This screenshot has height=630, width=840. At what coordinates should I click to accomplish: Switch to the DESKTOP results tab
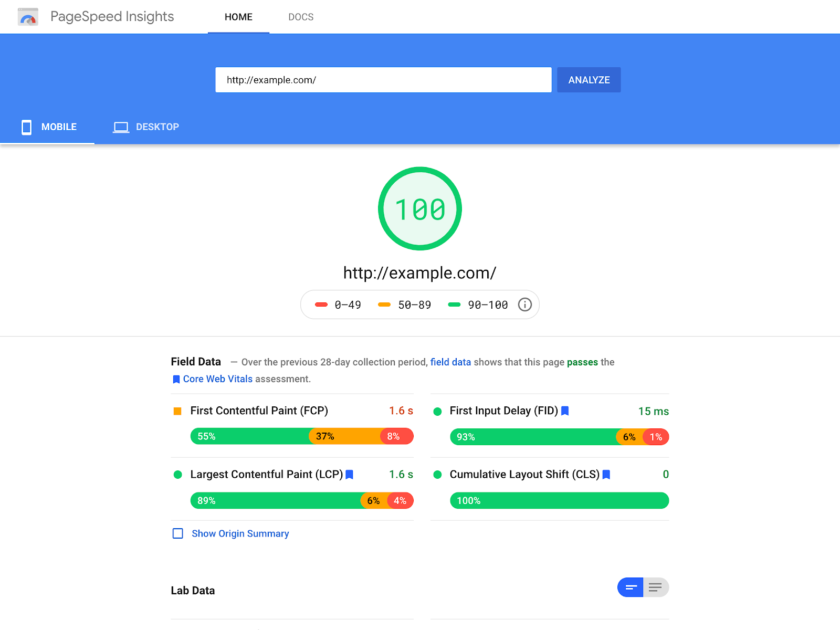click(x=146, y=127)
